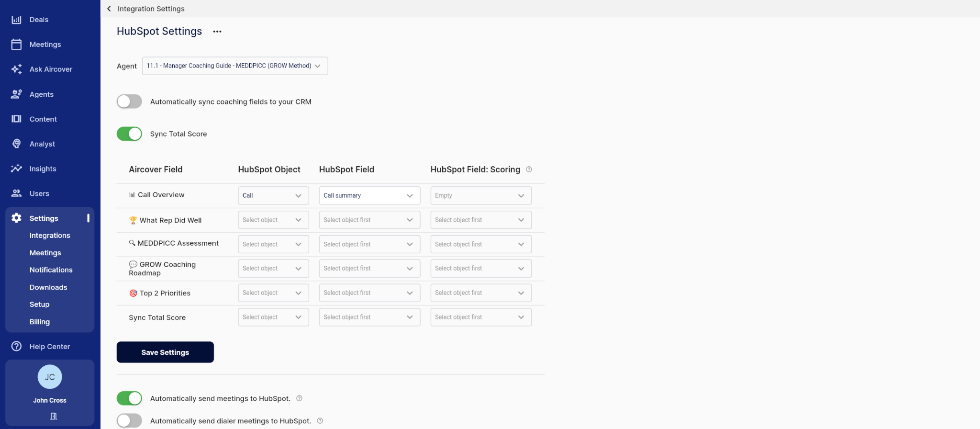Open scoring dropdown for Sync Total Score row
This screenshot has height=429, width=980.
coord(481,317)
